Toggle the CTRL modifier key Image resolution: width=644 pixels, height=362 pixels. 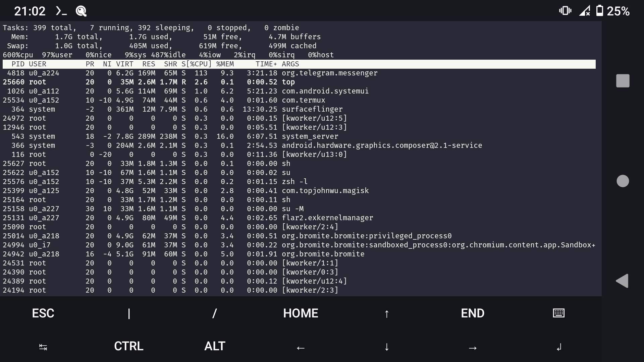[x=128, y=346]
